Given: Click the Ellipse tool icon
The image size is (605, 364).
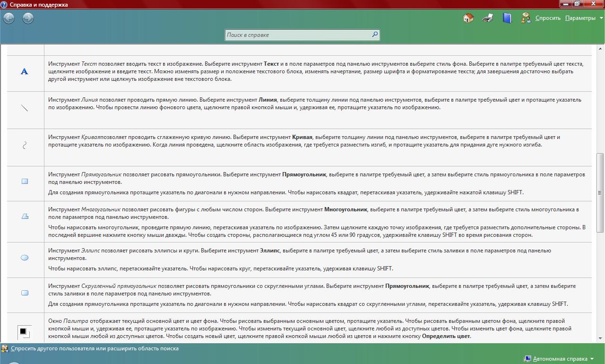Looking at the screenshot, I should (x=25, y=258).
